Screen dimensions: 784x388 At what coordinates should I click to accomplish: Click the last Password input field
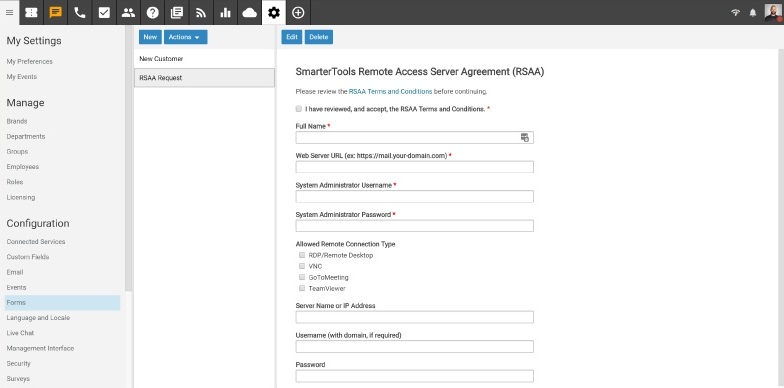pyautogui.click(x=414, y=376)
